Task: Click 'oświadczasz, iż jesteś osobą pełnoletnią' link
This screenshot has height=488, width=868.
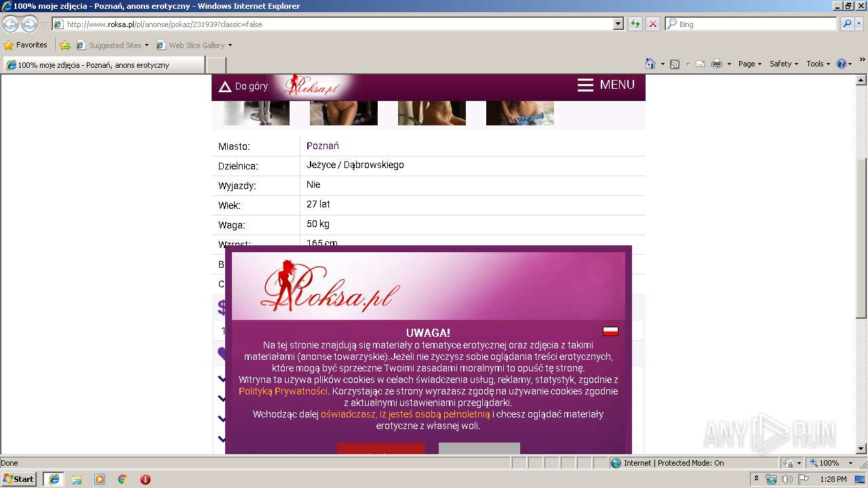Action: (x=405, y=414)
